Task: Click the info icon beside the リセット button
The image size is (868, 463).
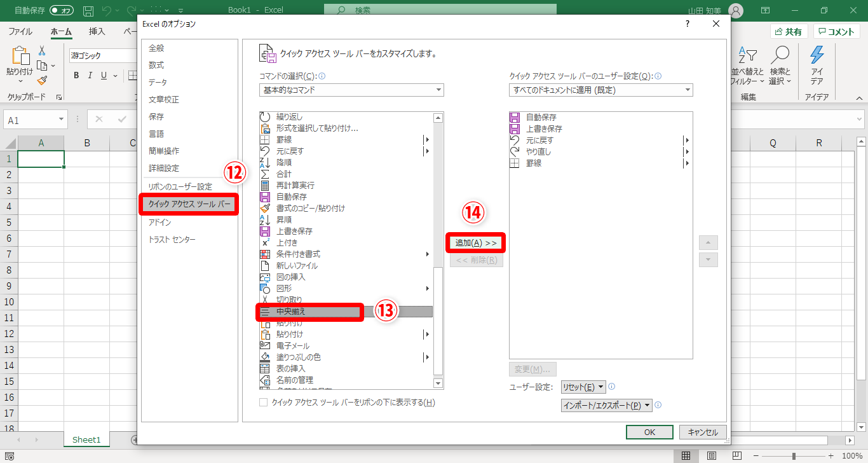Action: coord(611,387)
